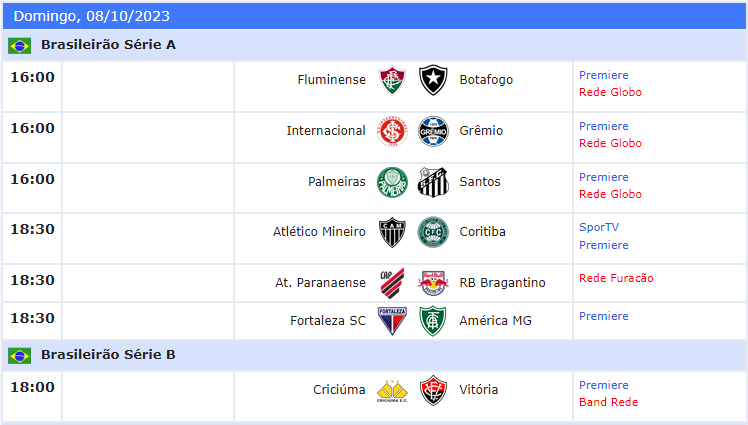The width and height of the screenshot is (748, 425).
Task: Click the Botafogo star shield logo
Action: [433, 80]
